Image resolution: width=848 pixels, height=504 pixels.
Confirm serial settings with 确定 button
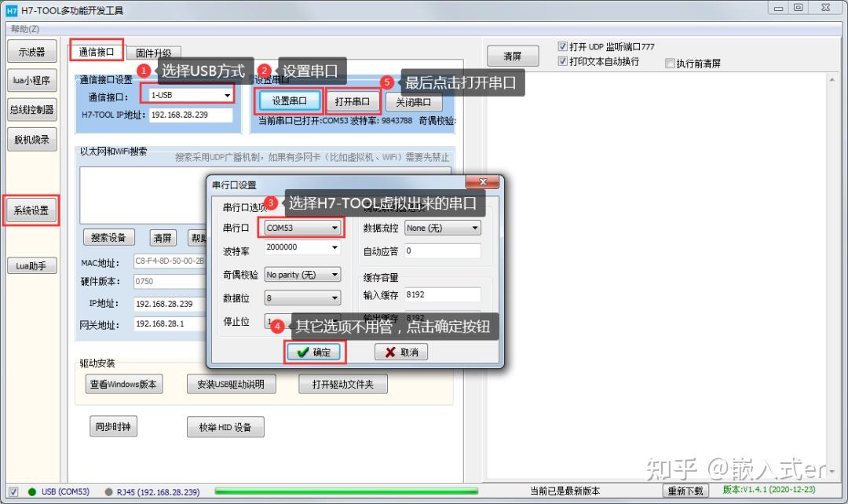[x=313, y=352]
